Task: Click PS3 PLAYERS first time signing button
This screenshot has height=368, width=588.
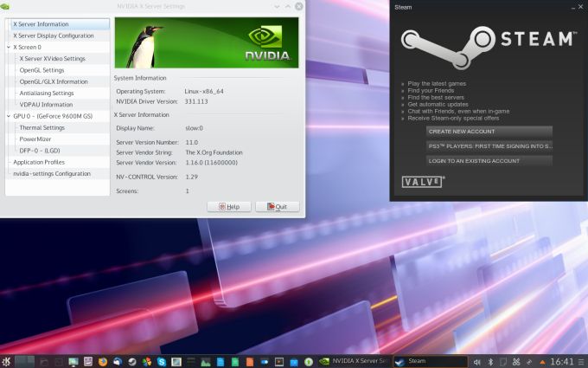Action: click(x=489, y=146)
